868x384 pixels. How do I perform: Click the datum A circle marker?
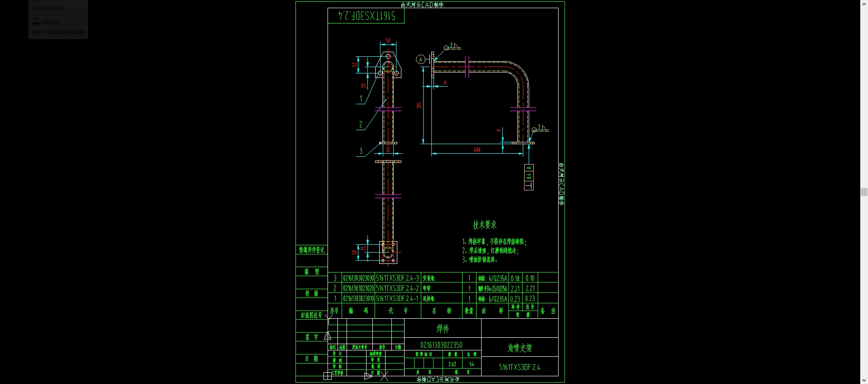point(421,59)
